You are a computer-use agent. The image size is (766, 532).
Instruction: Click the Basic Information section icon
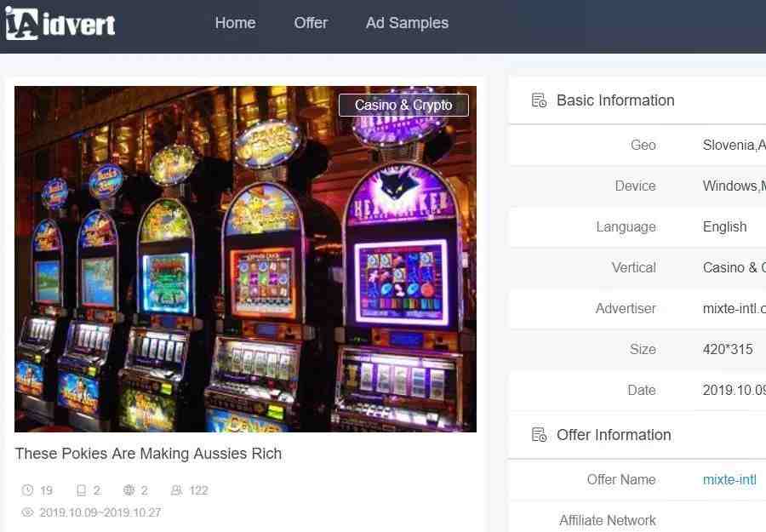point(539,100)
